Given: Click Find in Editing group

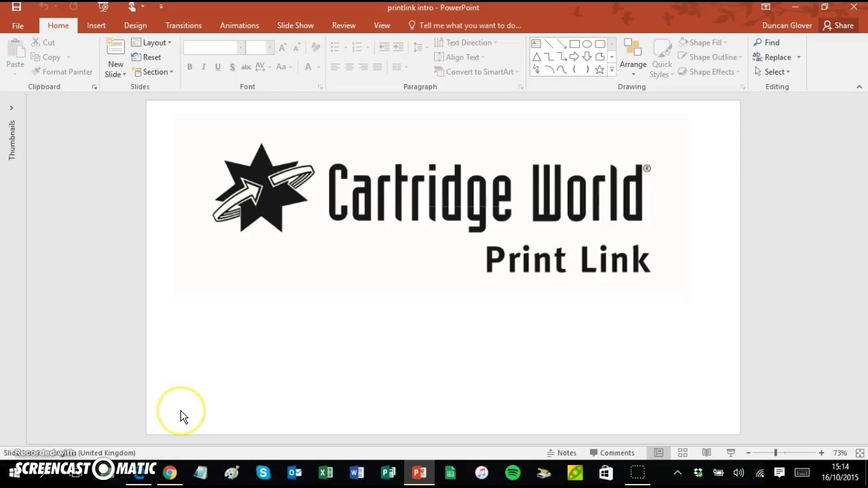Looking at the screenshot, I should 766,43.
